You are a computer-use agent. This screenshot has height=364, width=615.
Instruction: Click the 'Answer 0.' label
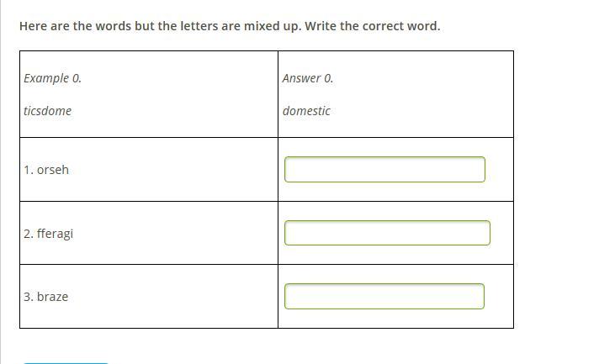308,78
